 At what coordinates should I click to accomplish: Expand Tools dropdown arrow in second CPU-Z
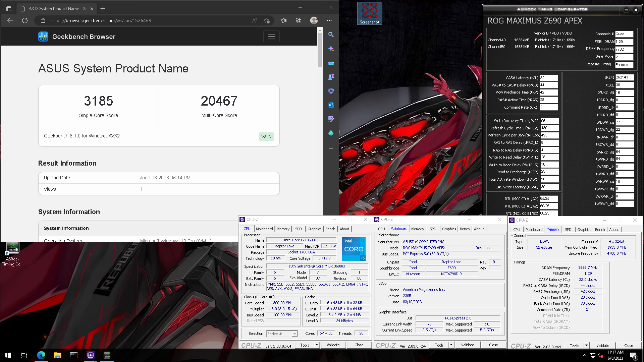(x=451, y=345)
